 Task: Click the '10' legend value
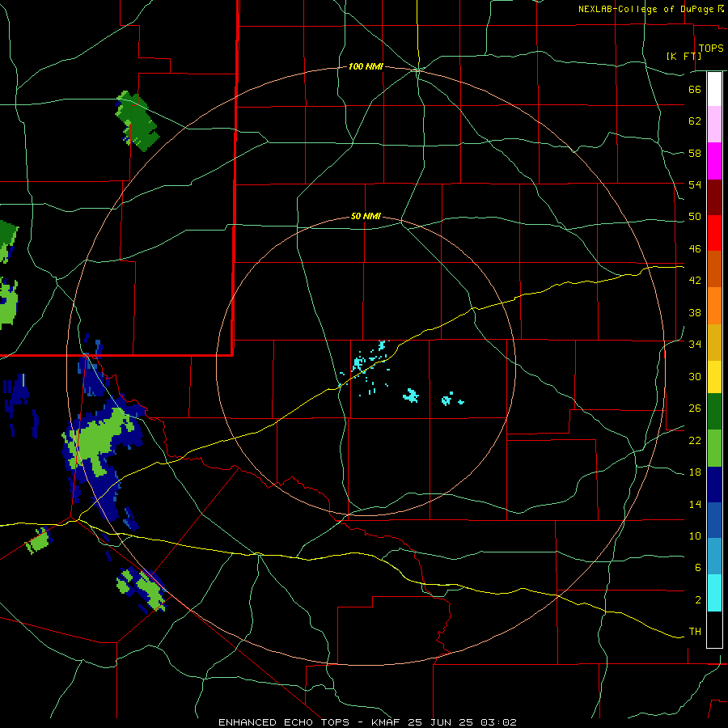point(695,536)
